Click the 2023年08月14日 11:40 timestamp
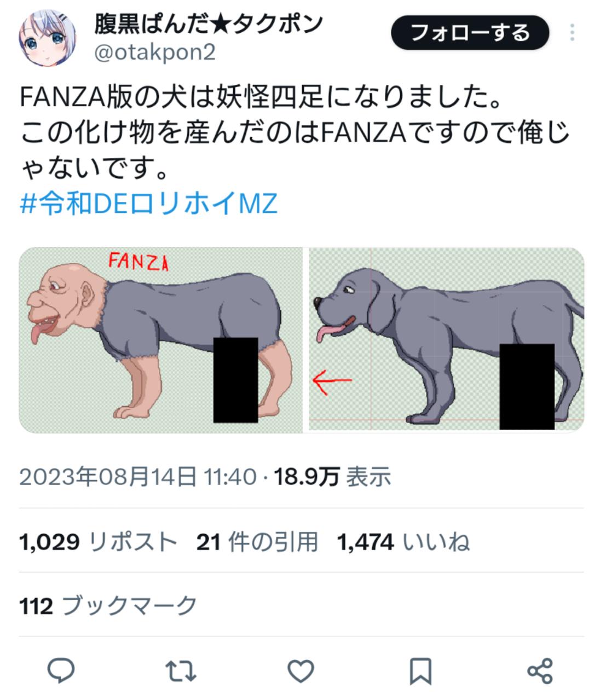The height and width of the screenshot is (700, 600). coord(138,477)
